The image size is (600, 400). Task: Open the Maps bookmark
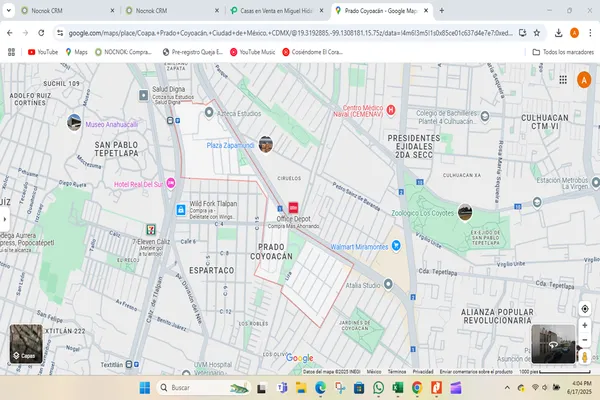tap(77, 52)
